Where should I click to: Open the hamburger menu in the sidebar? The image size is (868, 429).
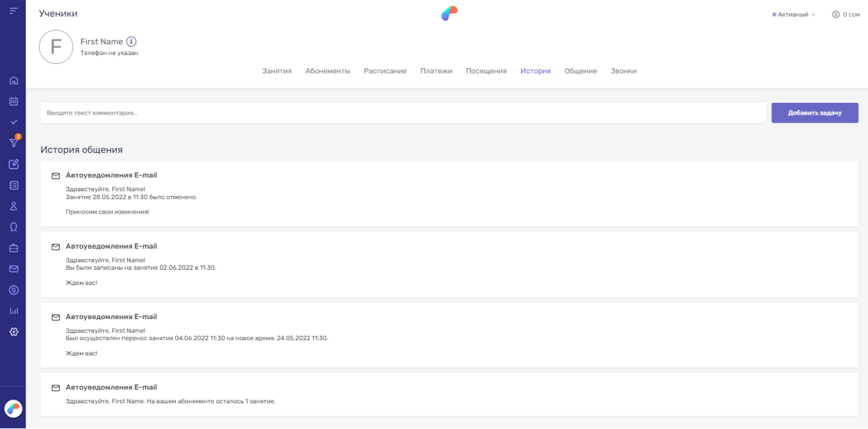pos(13,13)
